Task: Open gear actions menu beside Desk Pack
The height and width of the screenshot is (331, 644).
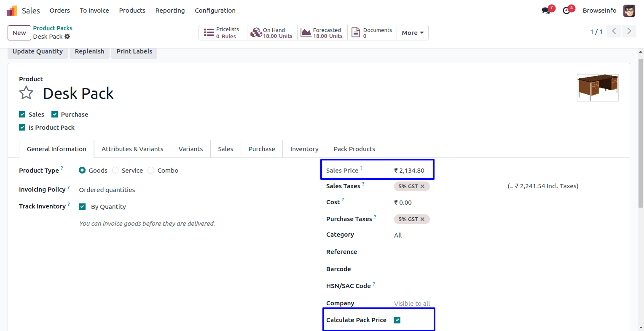Action: pyautogui.click(x=67, y=37)
